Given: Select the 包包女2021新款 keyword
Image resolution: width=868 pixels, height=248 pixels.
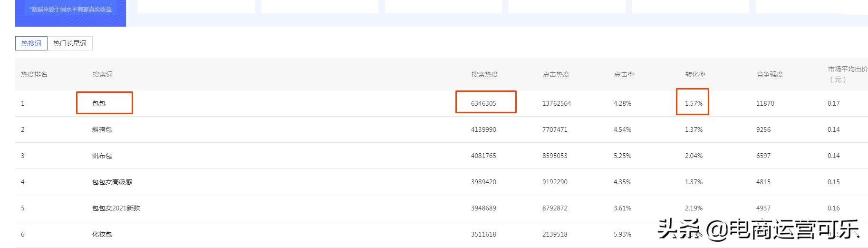Looking at the screenshot, I should coord(116,208).
